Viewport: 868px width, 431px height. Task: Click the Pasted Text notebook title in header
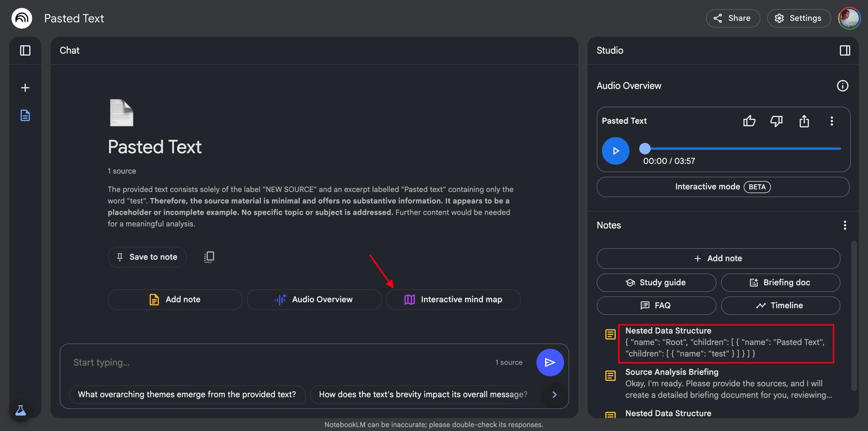pos(74,18)
